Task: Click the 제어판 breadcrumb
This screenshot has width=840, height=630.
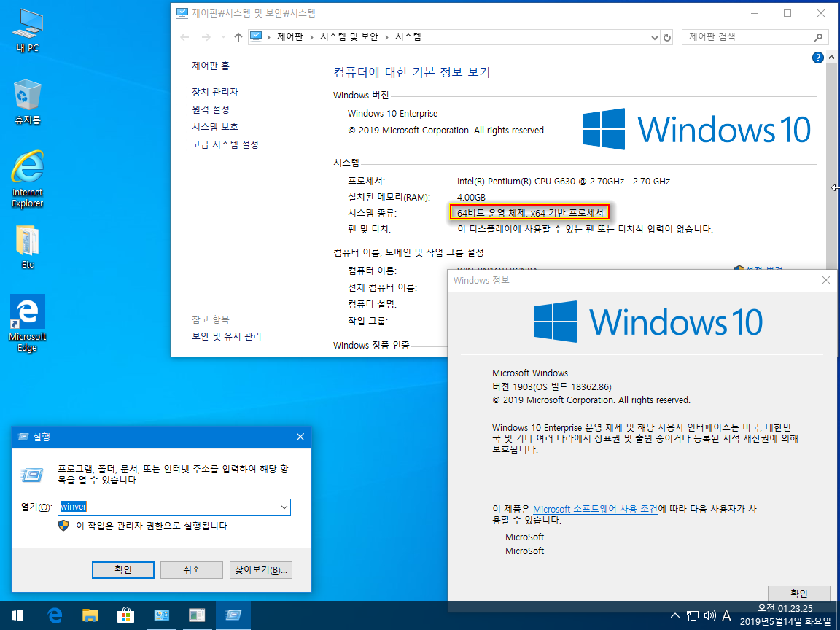Action: click(x=289, y=36)
